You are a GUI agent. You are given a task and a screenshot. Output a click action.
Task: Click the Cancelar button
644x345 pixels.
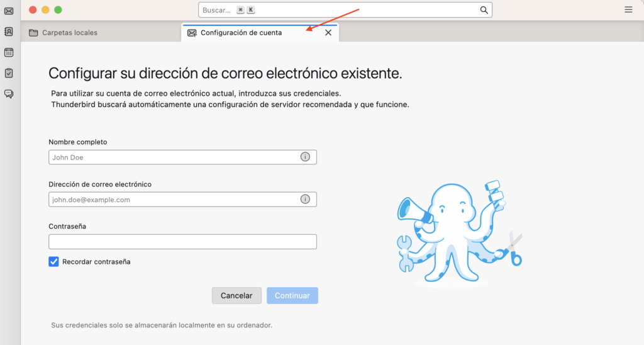coord(236,295)
